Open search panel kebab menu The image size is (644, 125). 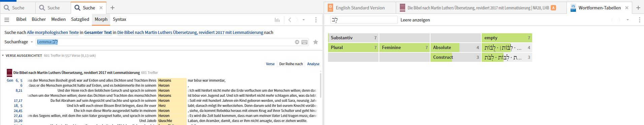point(316,20)
